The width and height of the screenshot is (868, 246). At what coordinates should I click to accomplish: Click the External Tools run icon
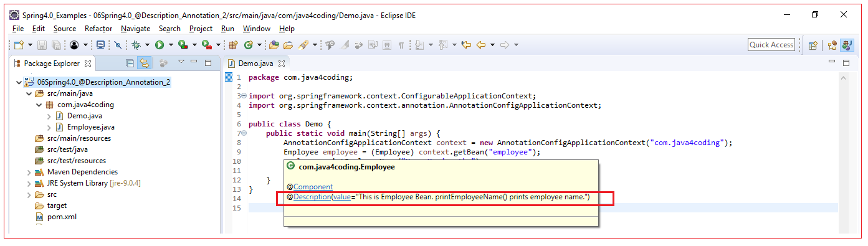[206, 45]
